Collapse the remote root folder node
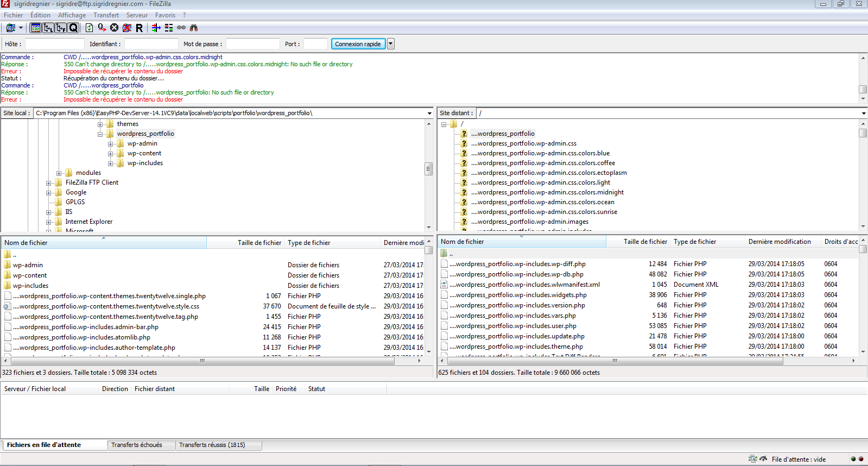This screenshot has width=868, height=466. point(444,124)
